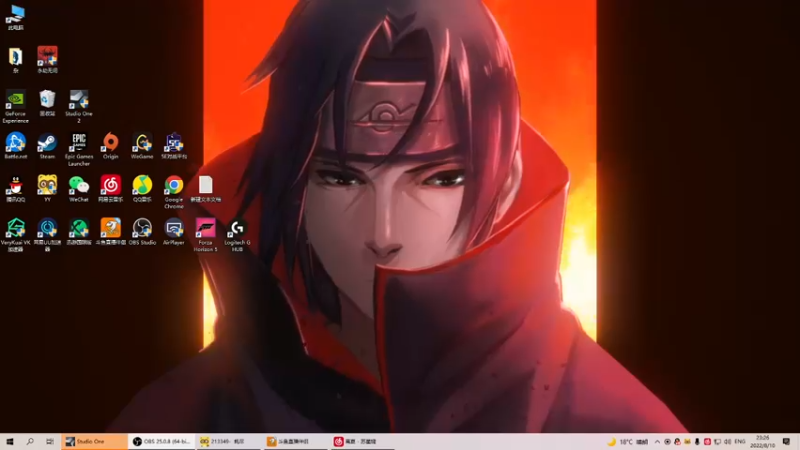Viewport: 800px width, 450px height.
Task: Switch to Douyu streaming companion taskbar window
Action: coord(296,441)
